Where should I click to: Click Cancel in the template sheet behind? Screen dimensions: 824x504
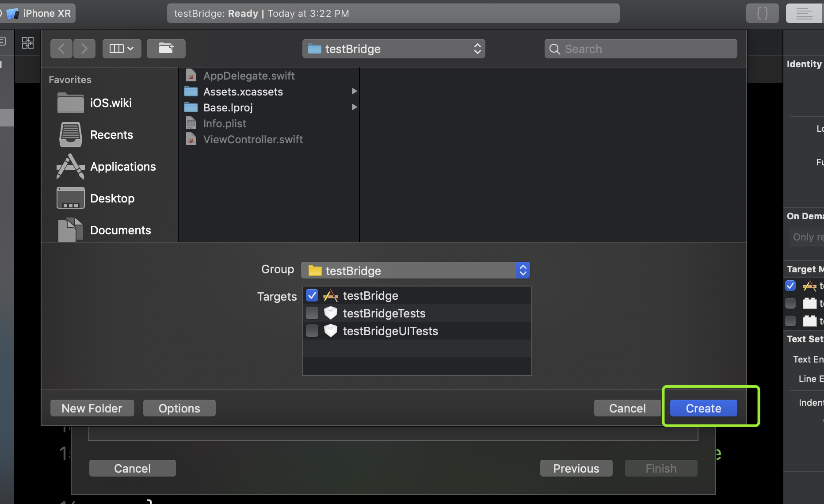tap(132, 468)
